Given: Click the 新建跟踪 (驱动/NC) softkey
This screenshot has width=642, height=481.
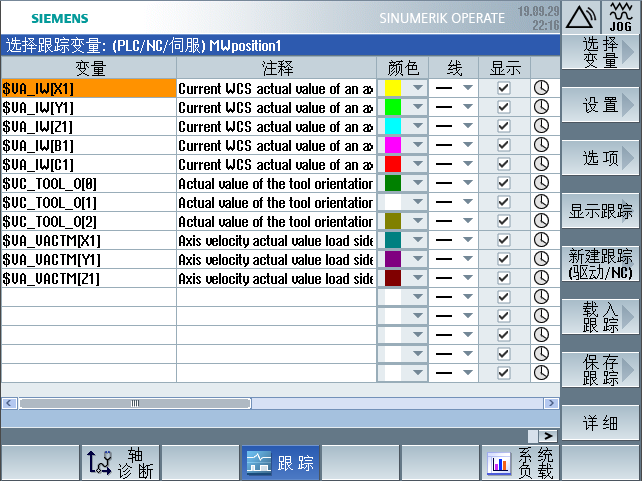Looking at the screenshot, I should [600, 264].
